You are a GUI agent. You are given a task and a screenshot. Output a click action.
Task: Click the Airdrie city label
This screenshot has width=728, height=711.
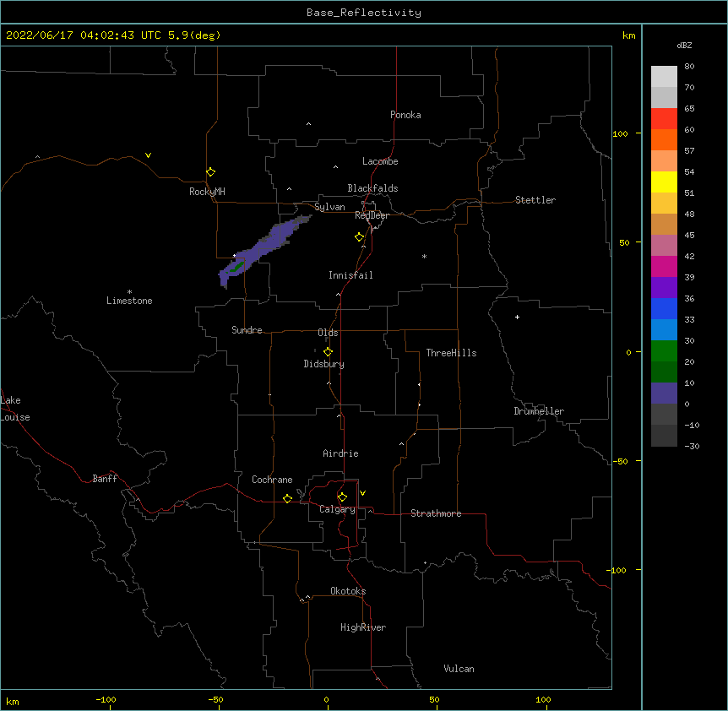pos(341,453)
